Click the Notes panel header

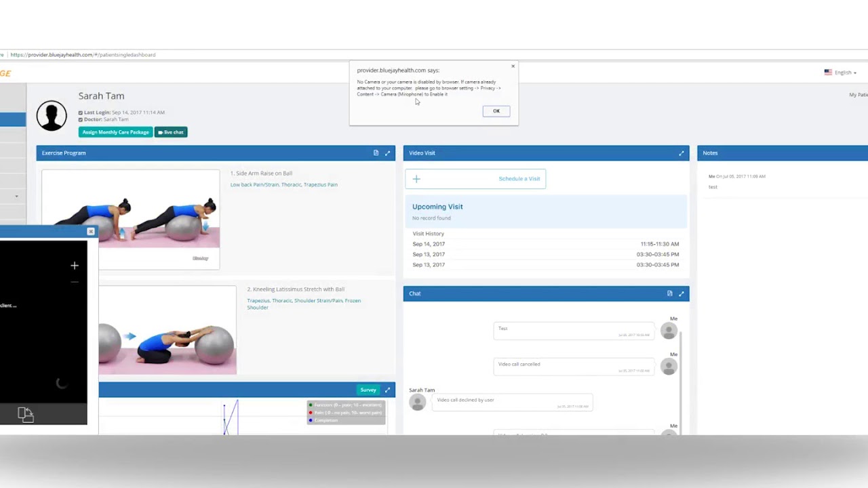click(x=783, y=153)
